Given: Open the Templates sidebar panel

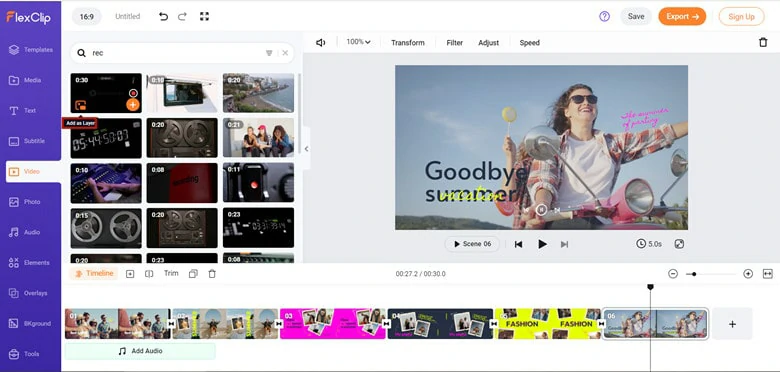Looking at the screenshot, I should [x=30, y=50].
